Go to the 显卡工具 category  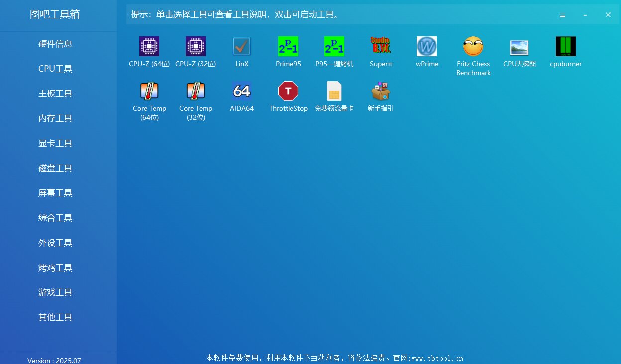click(55, 143)
